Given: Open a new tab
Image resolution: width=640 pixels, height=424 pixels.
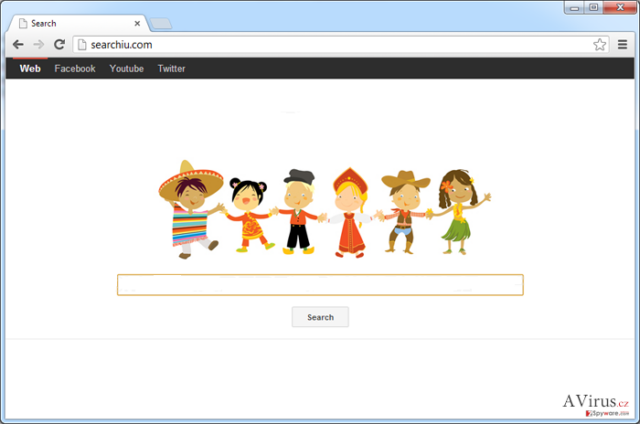Looking at the screenshot, I should (x=161, y=24).
